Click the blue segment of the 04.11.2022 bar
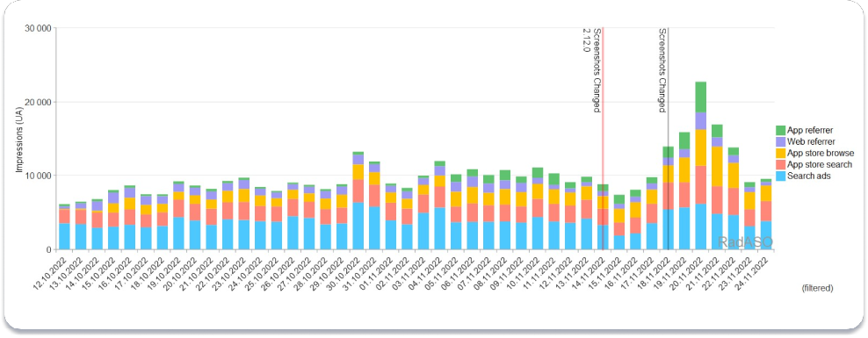 [440, 228]
